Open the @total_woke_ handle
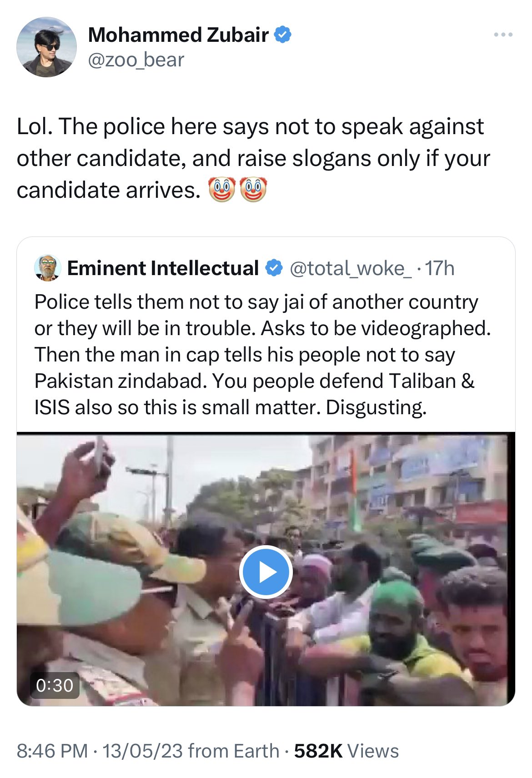 click(351, 268)
